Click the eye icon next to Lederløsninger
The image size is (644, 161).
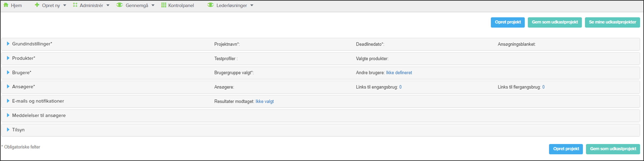pyautogui.click(x=211, y=5)
